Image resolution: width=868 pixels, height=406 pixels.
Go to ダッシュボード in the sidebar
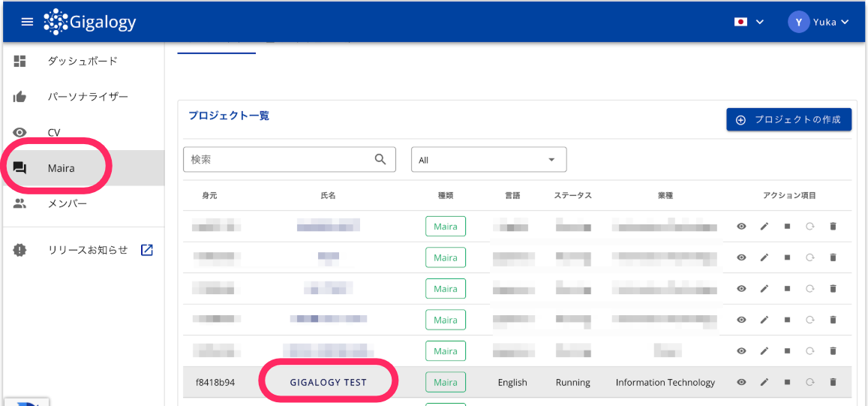(83, 61)
